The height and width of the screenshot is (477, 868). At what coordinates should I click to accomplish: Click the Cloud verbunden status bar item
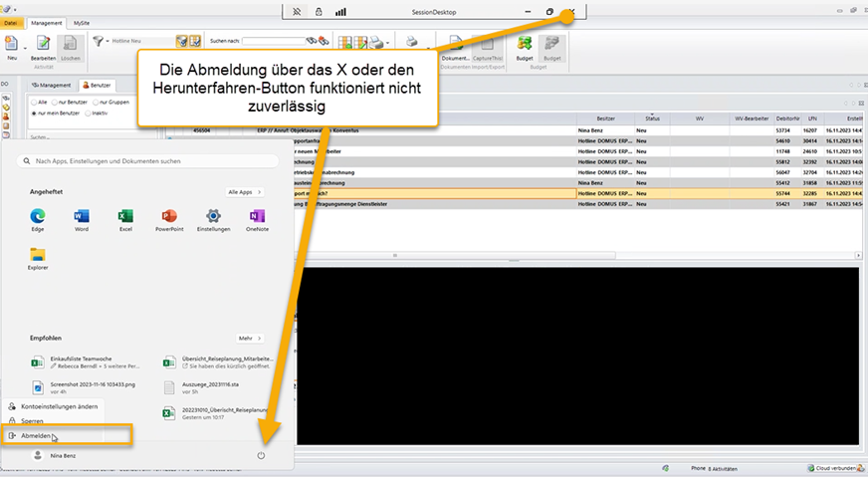835,468
